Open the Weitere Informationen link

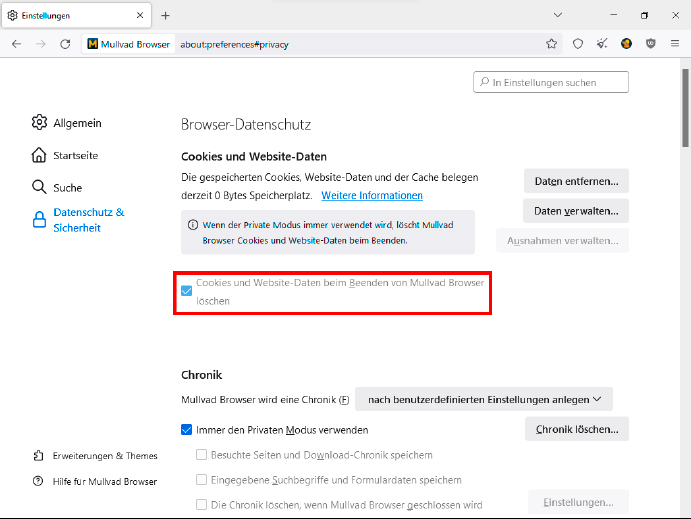click(372, 195)
